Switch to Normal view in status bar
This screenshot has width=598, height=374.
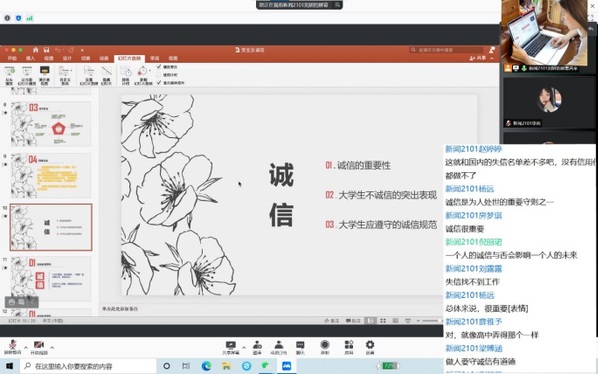click(370, 321)
